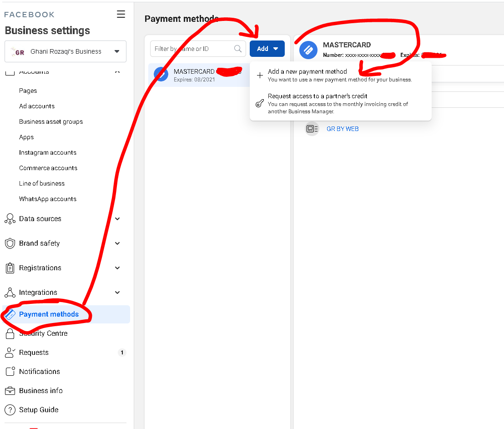Focus the Filter by name or ID field

coord(198,49)
